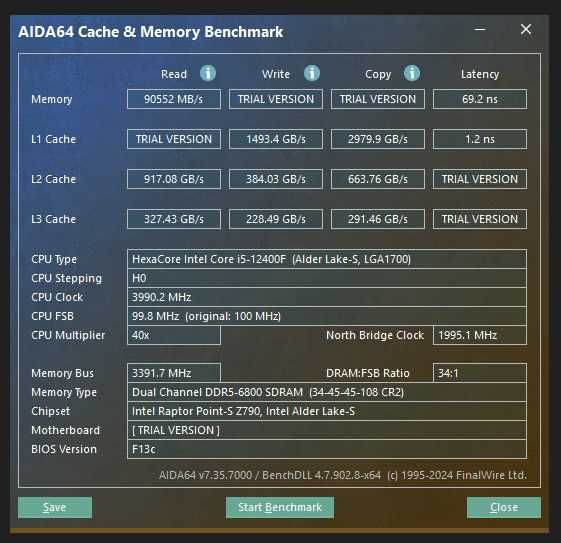Click Motherboard [ TRIAL VERSION ] field
The width and height of the screenshot is (561, 543).
pos(327,430)
